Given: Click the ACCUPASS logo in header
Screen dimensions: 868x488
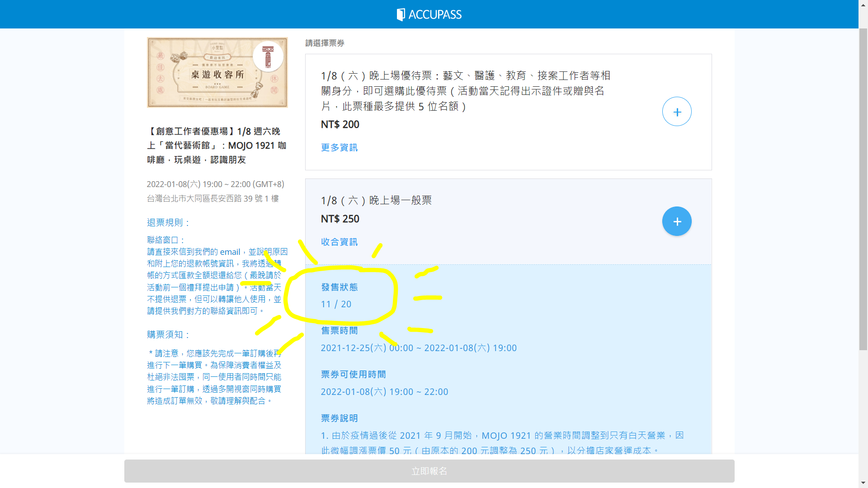Looking at the screenshot, I should (429, 14).
